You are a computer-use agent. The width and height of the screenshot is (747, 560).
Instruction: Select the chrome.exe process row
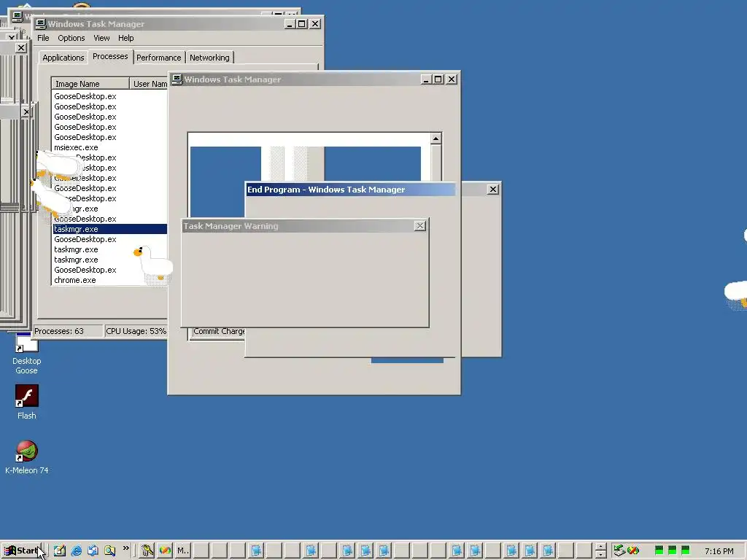[x=110, y=280]
